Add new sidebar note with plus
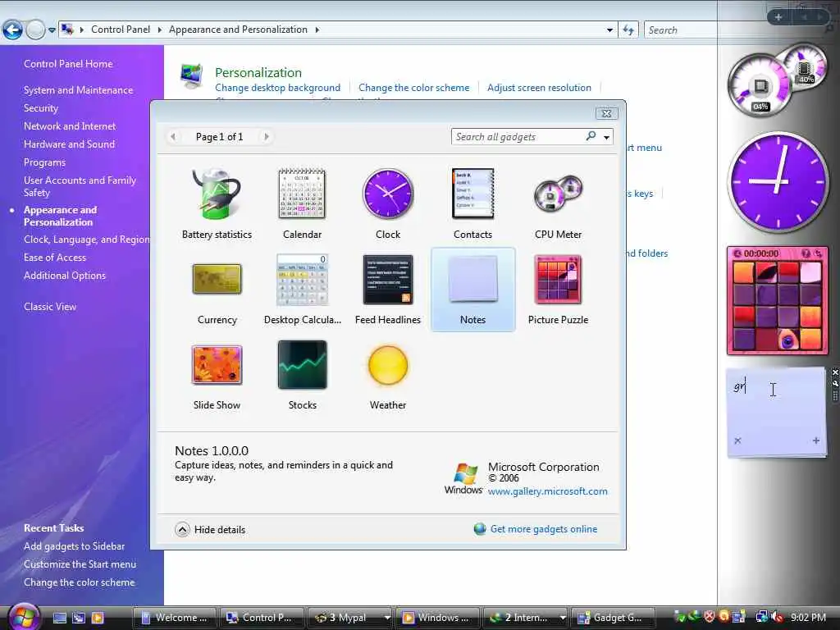 (816, 441)
